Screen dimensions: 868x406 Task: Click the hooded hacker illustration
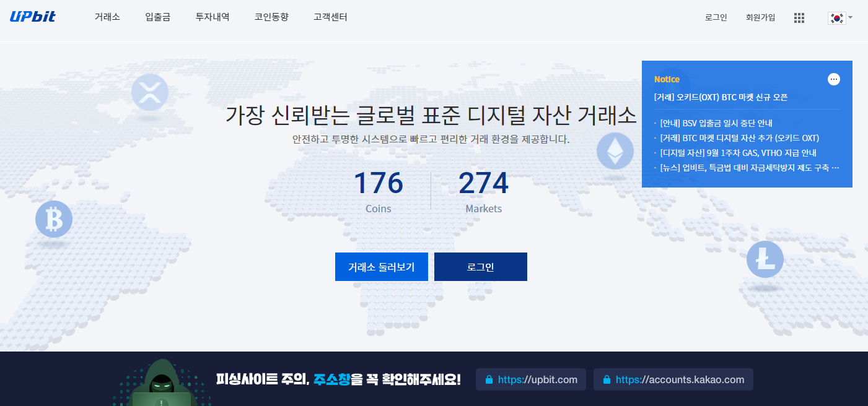point(162,382)
